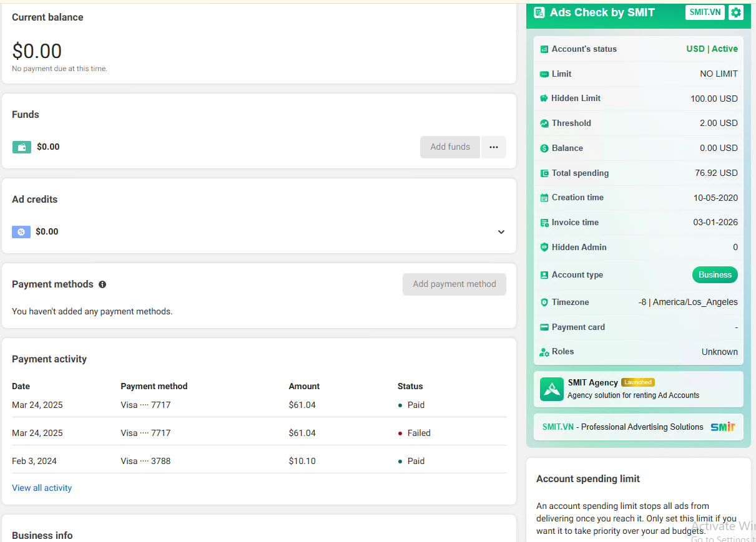Click the SMIT.VN header button

click(704, 12)
